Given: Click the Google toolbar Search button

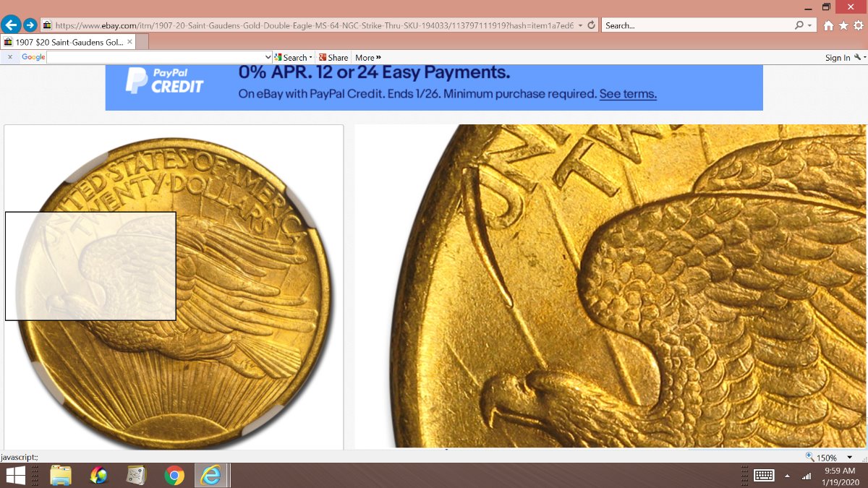Looking at the screenshot, I should point(290,57).
